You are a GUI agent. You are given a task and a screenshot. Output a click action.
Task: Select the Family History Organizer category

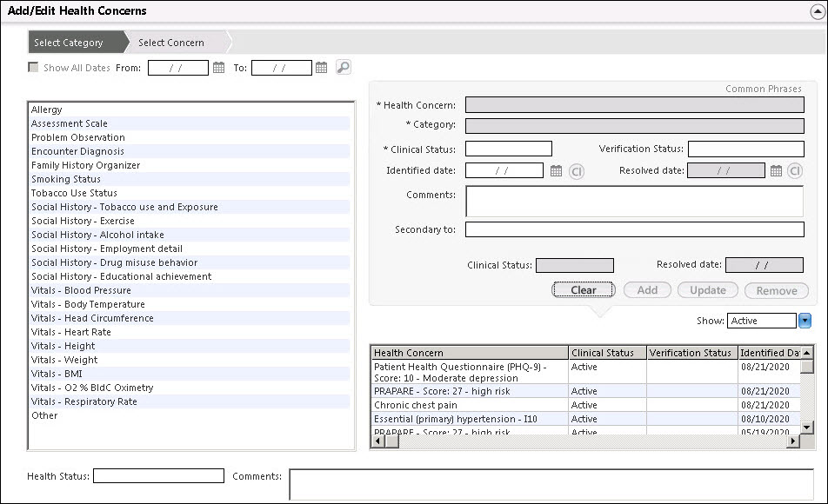[190, 165]
